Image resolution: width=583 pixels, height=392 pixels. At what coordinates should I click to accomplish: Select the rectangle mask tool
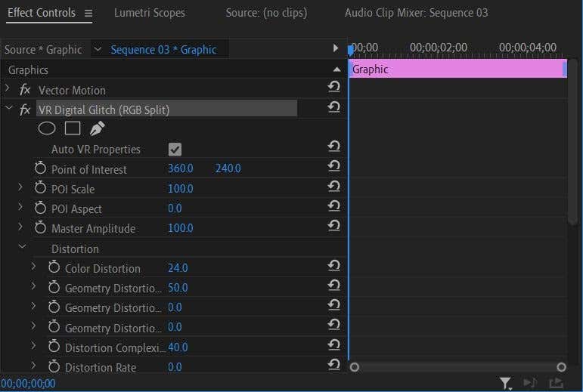[72, 128]
